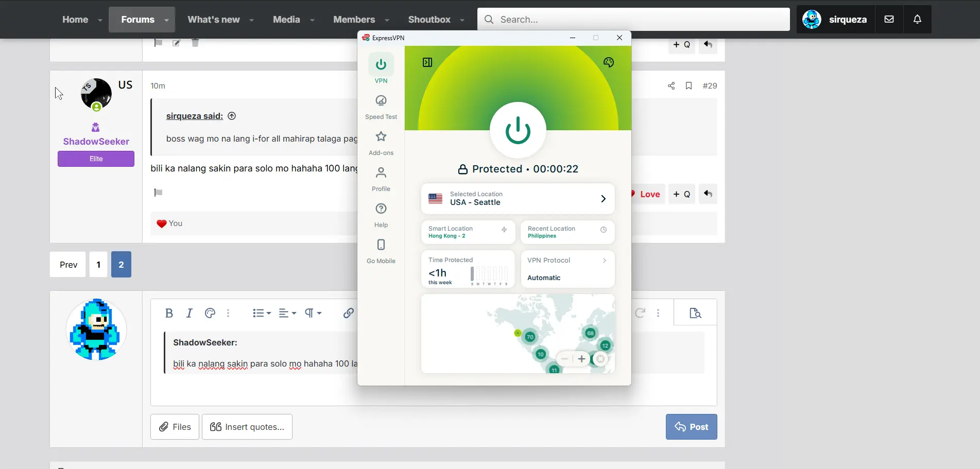The width and height of the screenshot is (980, 469).
Task: Share post #29 via share icon
Action: coord(671,86)
